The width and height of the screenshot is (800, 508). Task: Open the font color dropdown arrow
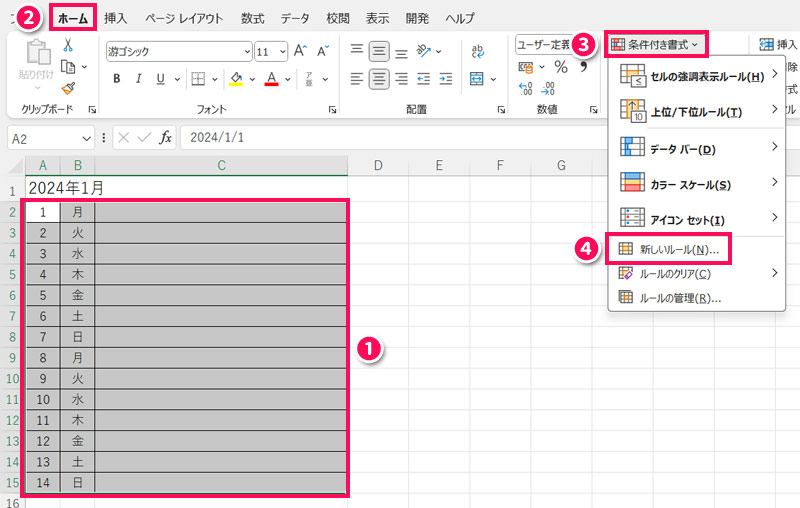pyautogui.click(x=288, y=79)
